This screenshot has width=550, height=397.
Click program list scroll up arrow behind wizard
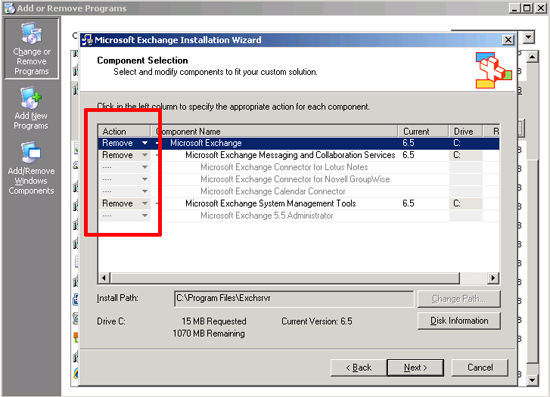pos(532,57)
